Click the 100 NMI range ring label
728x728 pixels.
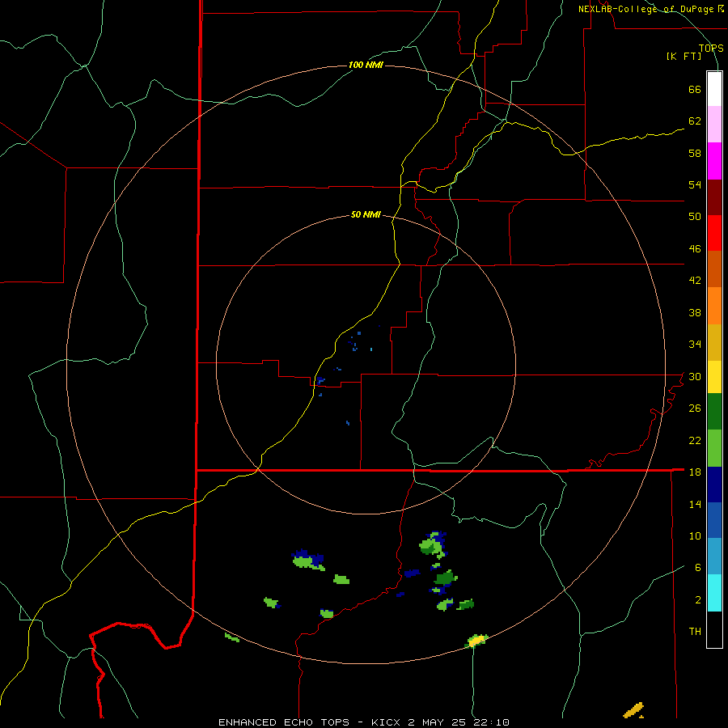(x=366, y=65)
